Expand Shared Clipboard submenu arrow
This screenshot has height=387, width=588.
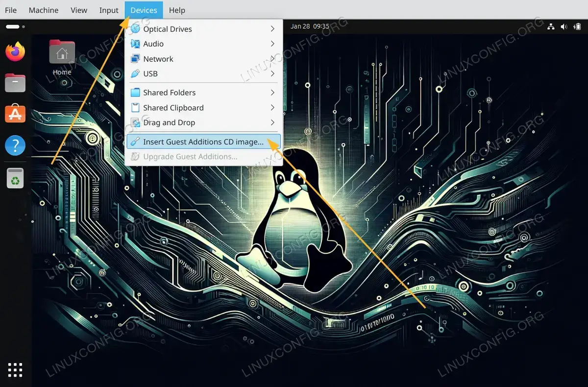point(273,108)
